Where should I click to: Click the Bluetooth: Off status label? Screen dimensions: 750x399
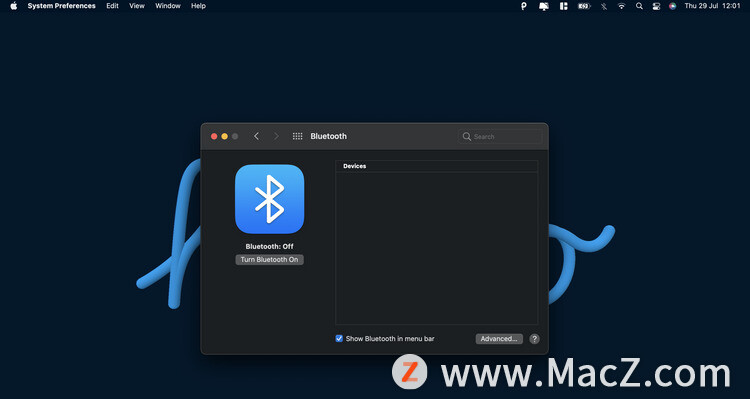pos(269,246)
